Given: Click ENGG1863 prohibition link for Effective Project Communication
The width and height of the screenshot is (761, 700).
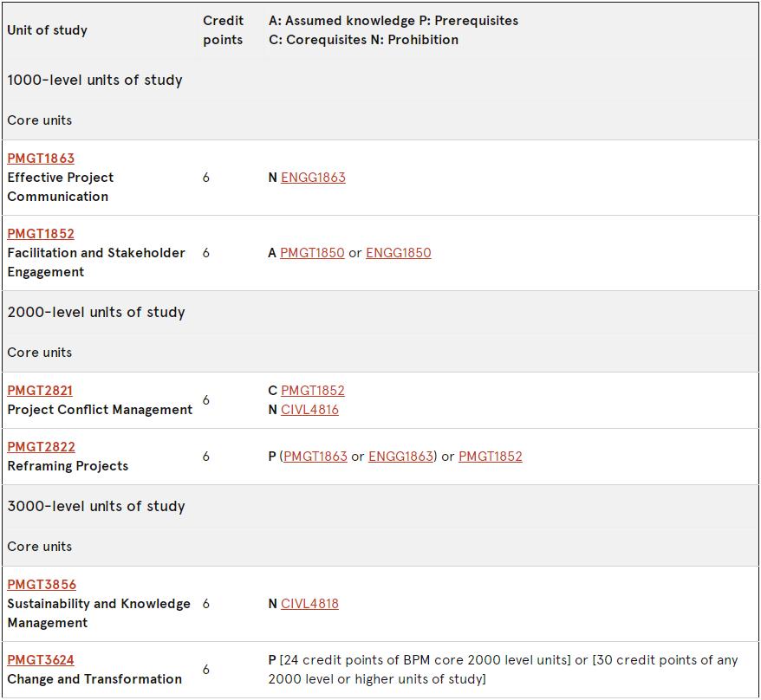Looking at the screenshot, I should click(313, 178).
